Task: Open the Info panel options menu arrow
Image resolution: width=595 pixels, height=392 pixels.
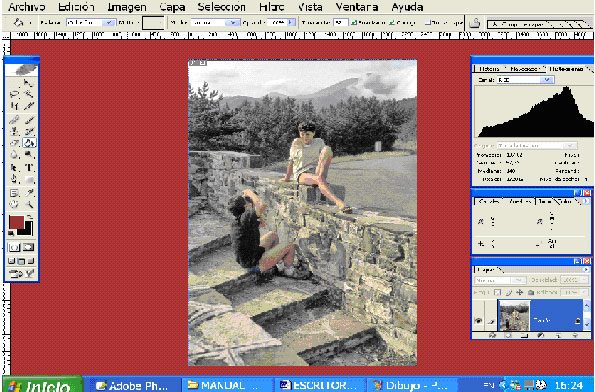Action: (587, 201)
